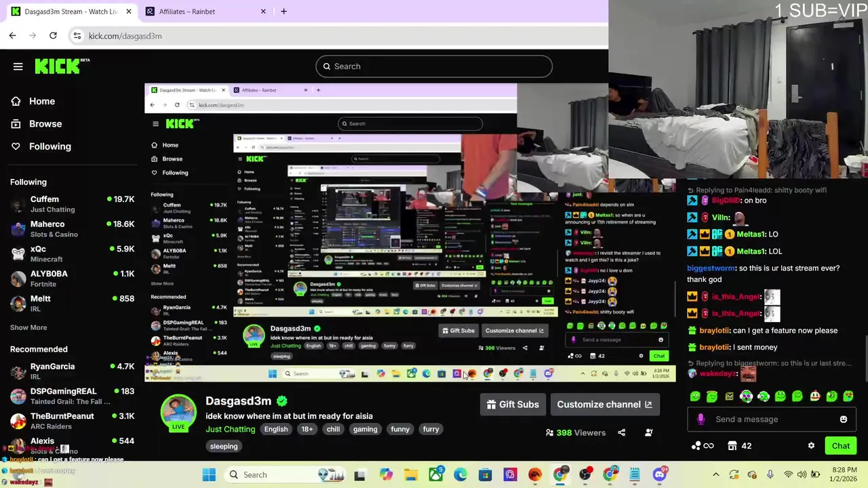Open TheBurntPeanut's ARC Raiders channel
Viewport: 868px width, 488px height.
click(72, 421)
